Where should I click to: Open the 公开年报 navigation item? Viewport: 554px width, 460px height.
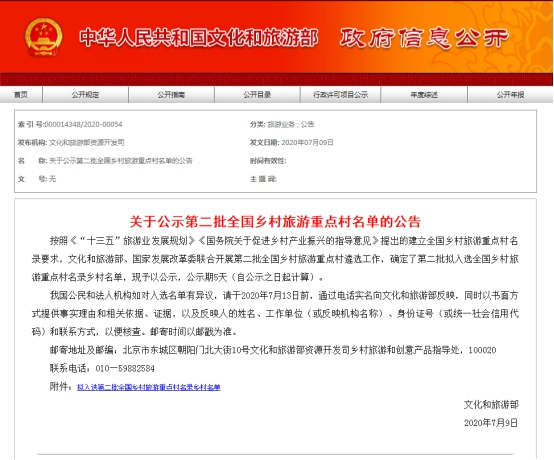coord(511,95)
